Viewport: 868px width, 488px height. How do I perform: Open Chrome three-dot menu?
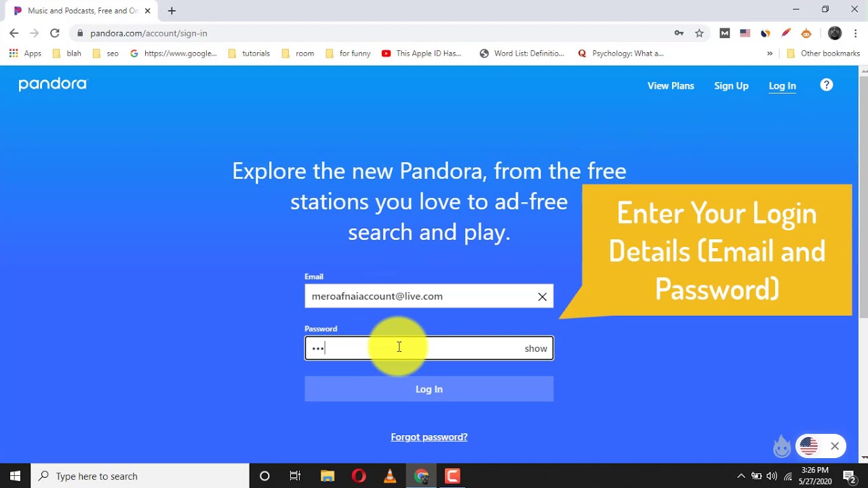pos(856,33)
